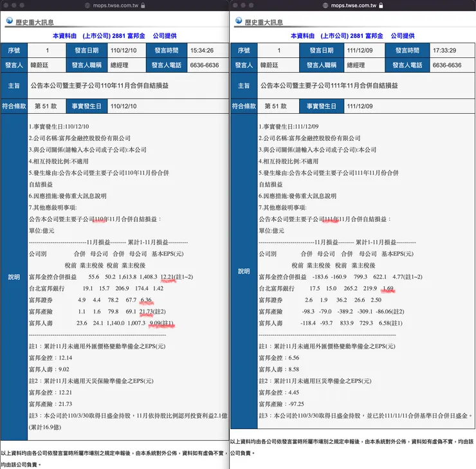
Task: Select the subject mentioning 111年11月合併自結損益 beside 主旨
Action: (x=329, y=86)
